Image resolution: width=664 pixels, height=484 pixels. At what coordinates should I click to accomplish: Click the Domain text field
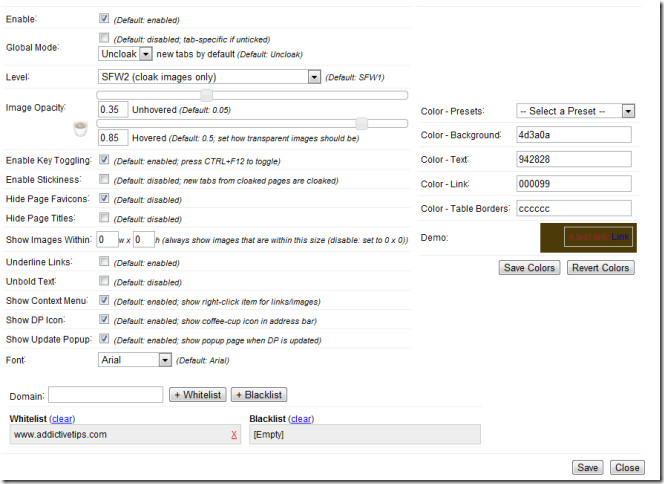tap(105, 395)
